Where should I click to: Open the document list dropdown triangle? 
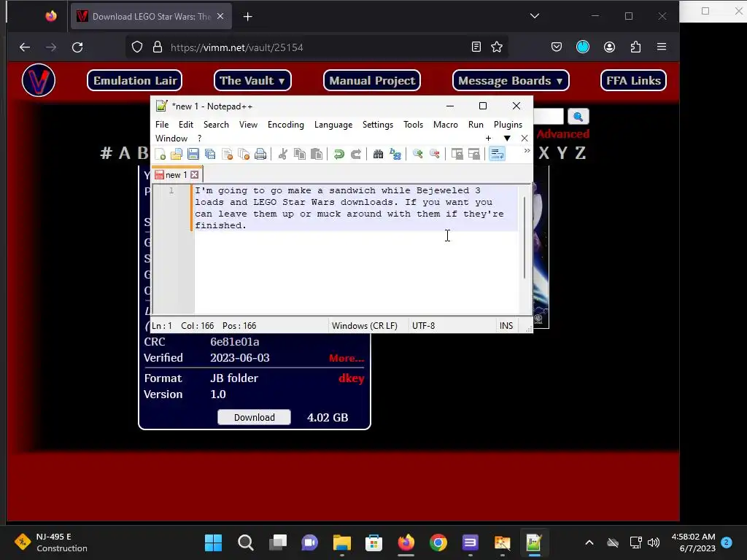point(507,139)
